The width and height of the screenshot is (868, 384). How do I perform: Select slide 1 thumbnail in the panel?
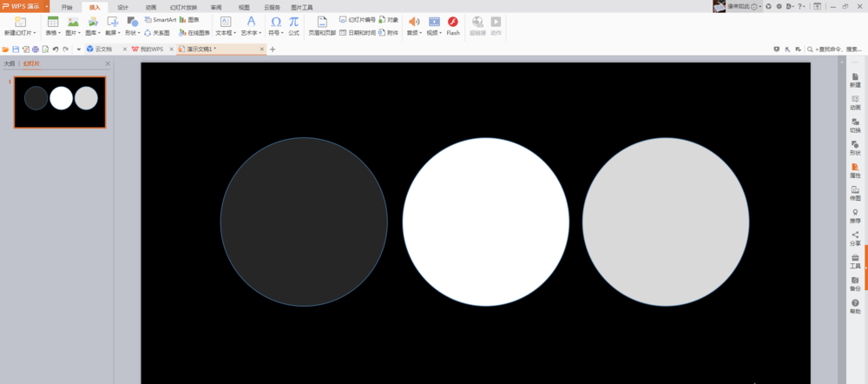[x=60, y=102]
